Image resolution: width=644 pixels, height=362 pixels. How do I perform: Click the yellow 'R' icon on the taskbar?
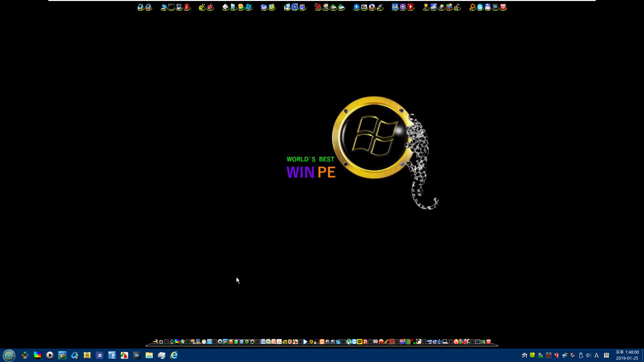pos(87,355)
